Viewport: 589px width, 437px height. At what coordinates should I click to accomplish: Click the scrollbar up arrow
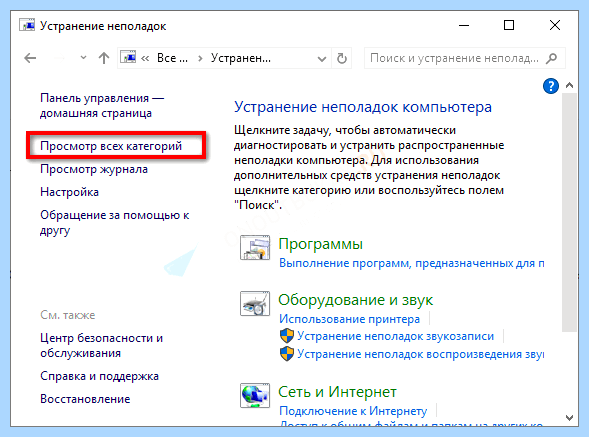[x=569, y=86]
